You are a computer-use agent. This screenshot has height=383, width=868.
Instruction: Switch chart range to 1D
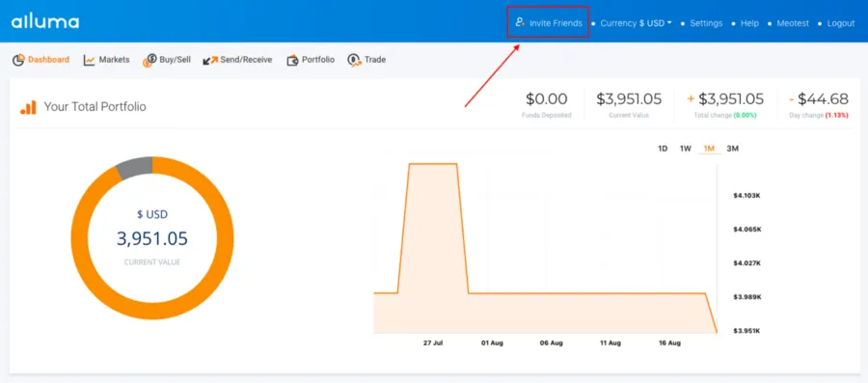coord(663,149)
